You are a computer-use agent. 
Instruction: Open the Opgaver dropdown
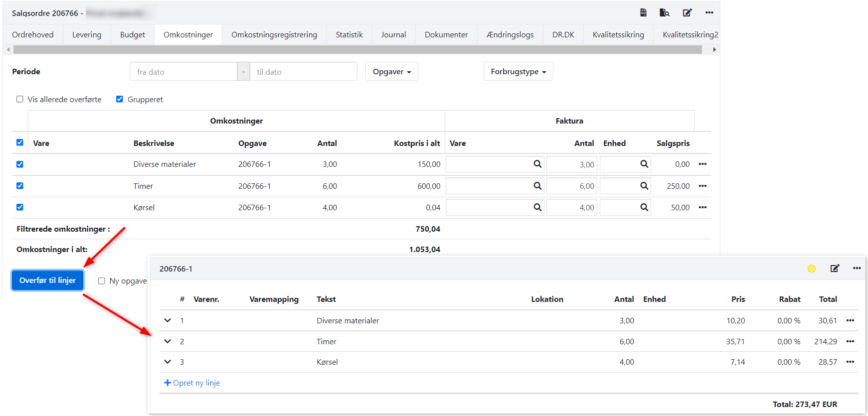coord(391,72)
